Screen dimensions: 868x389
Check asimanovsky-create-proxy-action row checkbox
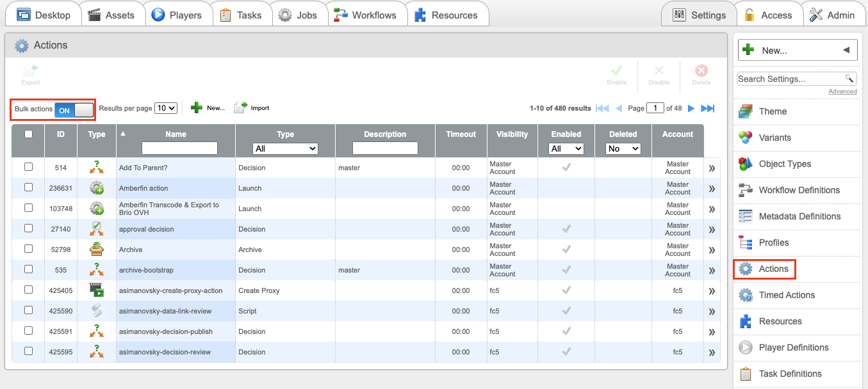coord(28,290)
